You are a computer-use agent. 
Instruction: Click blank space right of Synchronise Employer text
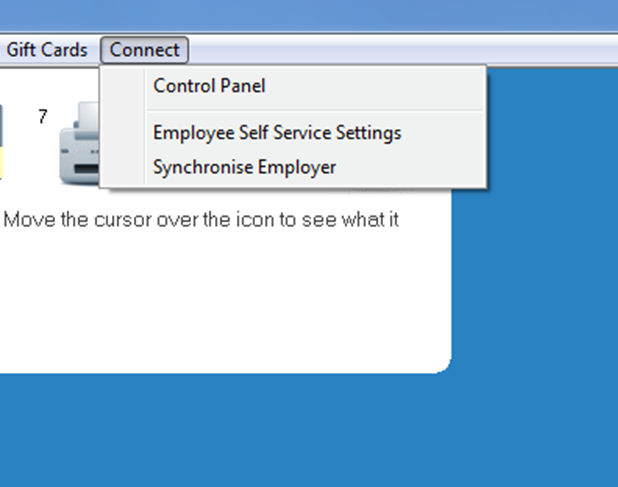[x=410, y=167]
